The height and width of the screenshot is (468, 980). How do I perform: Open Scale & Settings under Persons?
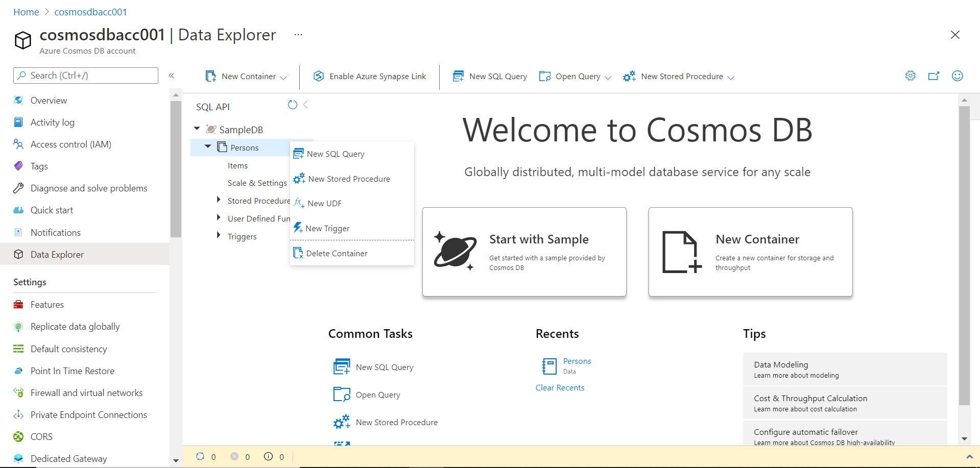coord(257,183)
